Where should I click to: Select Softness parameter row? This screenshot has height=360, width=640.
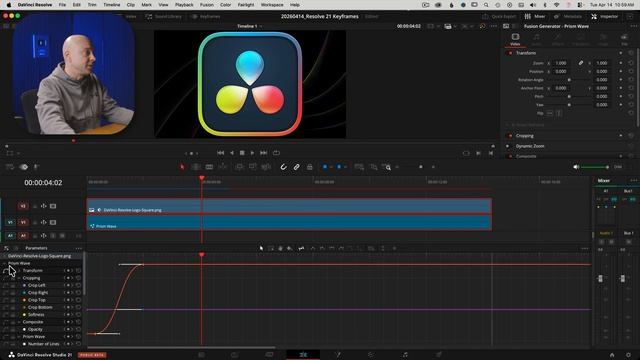pyautogui.click(x=42, y=315)
